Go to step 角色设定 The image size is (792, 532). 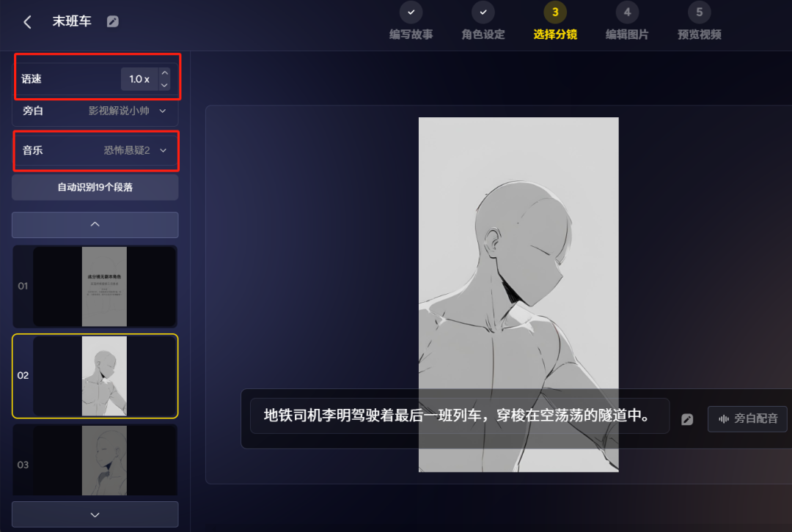click(483, 22)
